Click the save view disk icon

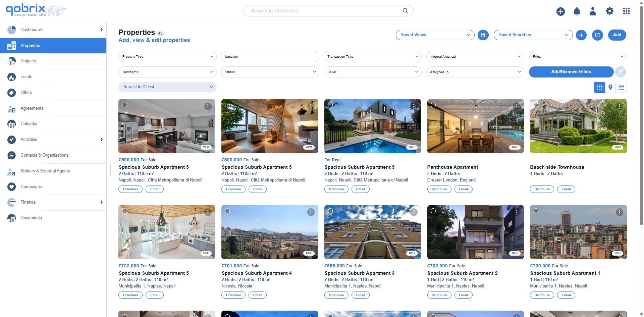483,35
